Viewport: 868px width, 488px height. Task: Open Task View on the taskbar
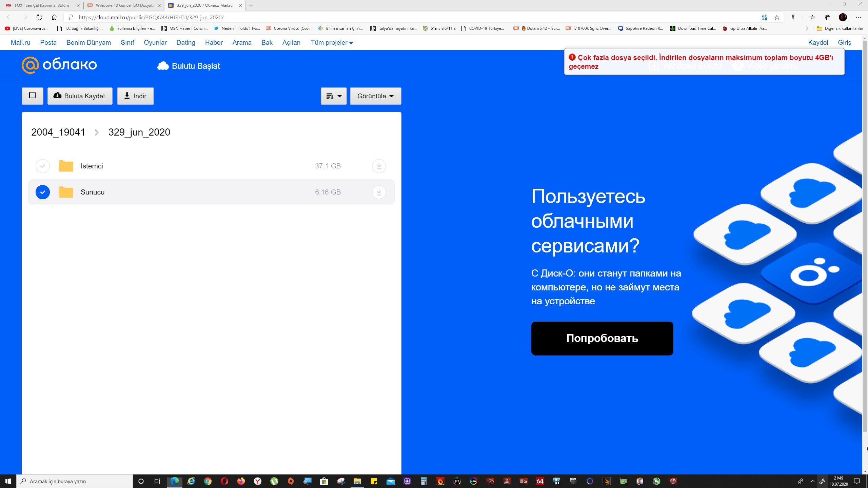157,481
